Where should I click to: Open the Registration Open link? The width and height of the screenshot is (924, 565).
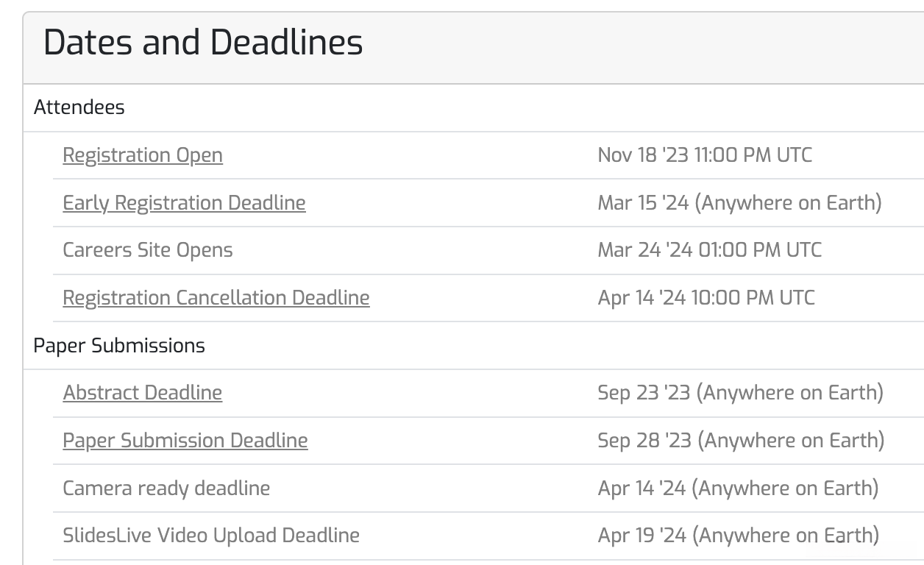point(143,155)
